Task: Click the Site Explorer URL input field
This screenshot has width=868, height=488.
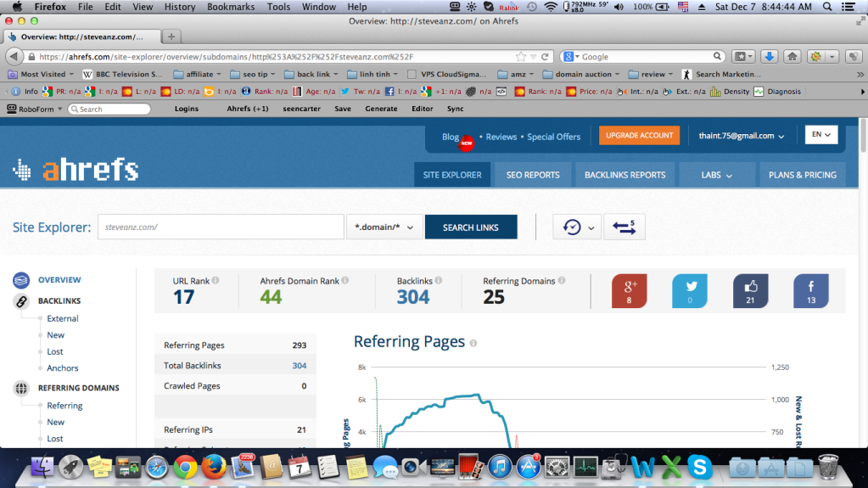Action: click(221, 227)
